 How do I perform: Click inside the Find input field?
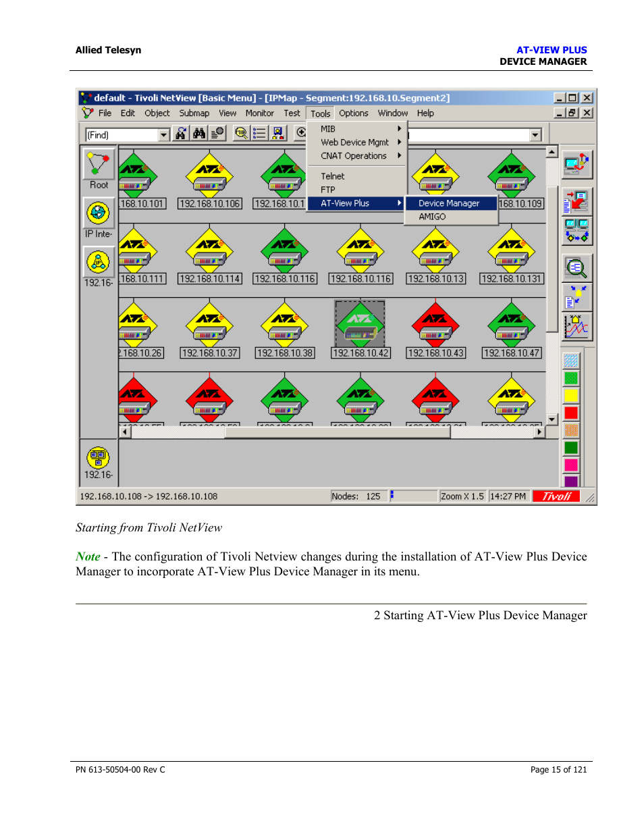tap(122, 135)
